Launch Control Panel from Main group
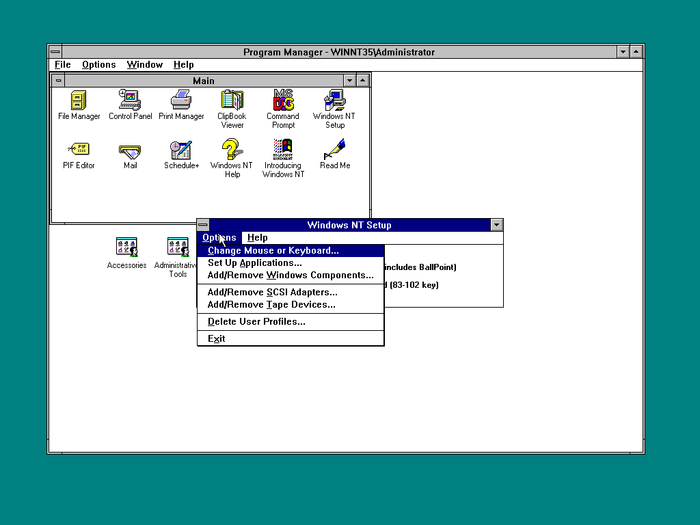The height and width of the screenshot is (525, 700). (130, 100)
